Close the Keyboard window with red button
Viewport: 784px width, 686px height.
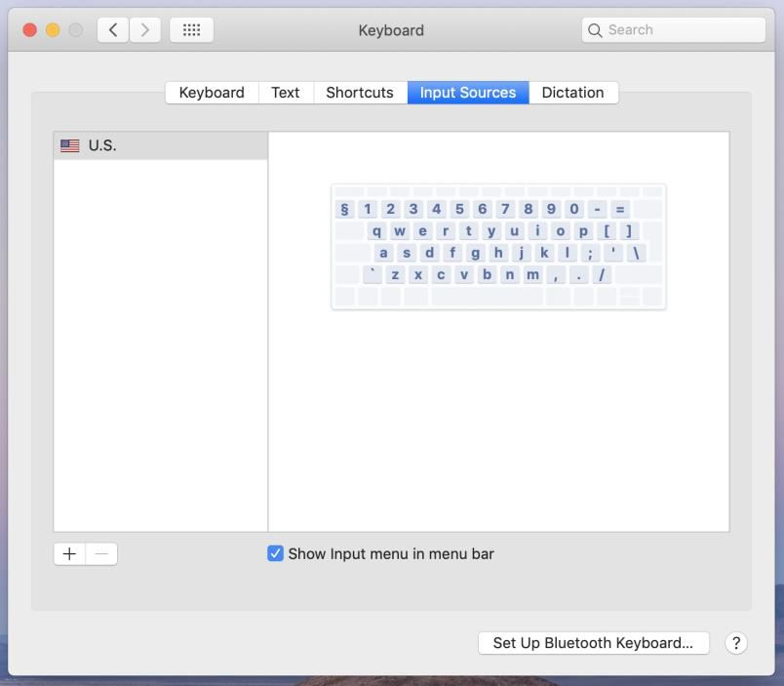click(x=30, y=30)
